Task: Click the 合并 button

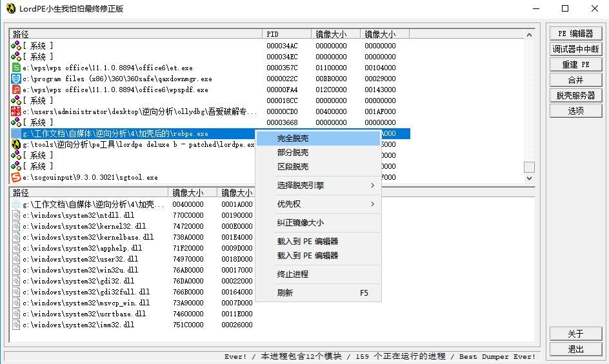Action: pyautogui.click(x=575, y=81)
